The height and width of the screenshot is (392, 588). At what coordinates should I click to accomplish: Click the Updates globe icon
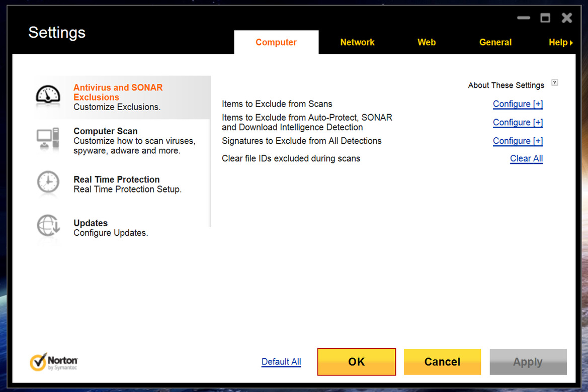click(48, 226)
